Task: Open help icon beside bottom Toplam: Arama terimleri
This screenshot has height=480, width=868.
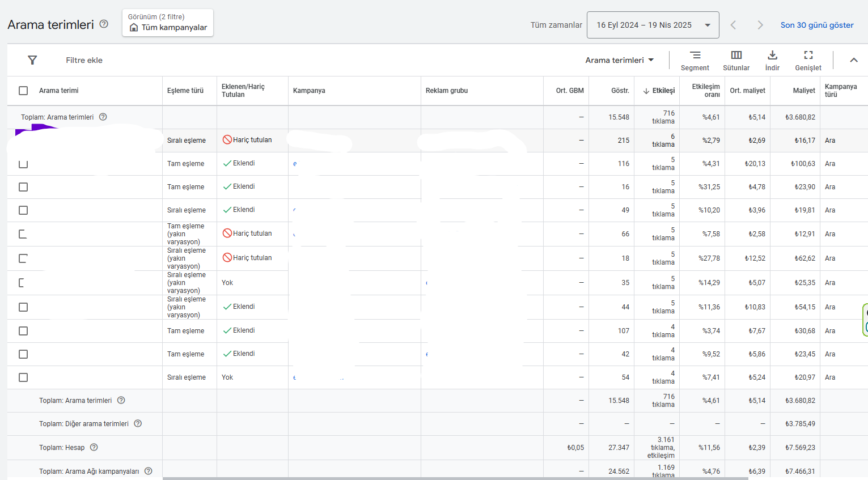Action: coord(121,400)
